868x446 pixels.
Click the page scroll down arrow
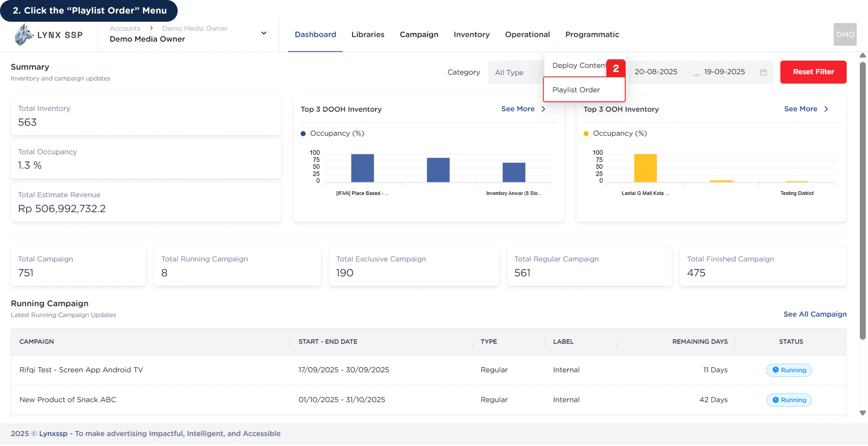(x=863, y=413)
